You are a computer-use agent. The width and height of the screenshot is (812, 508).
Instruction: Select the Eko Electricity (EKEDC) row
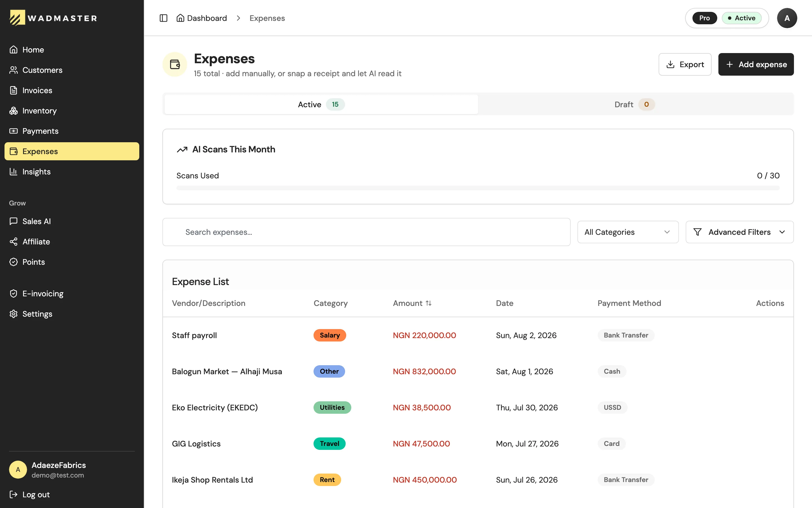478,408
